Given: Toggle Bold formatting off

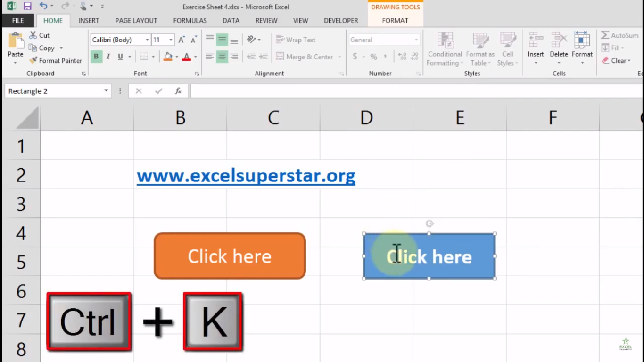Looking at the screenshot, I should point(96,57).
